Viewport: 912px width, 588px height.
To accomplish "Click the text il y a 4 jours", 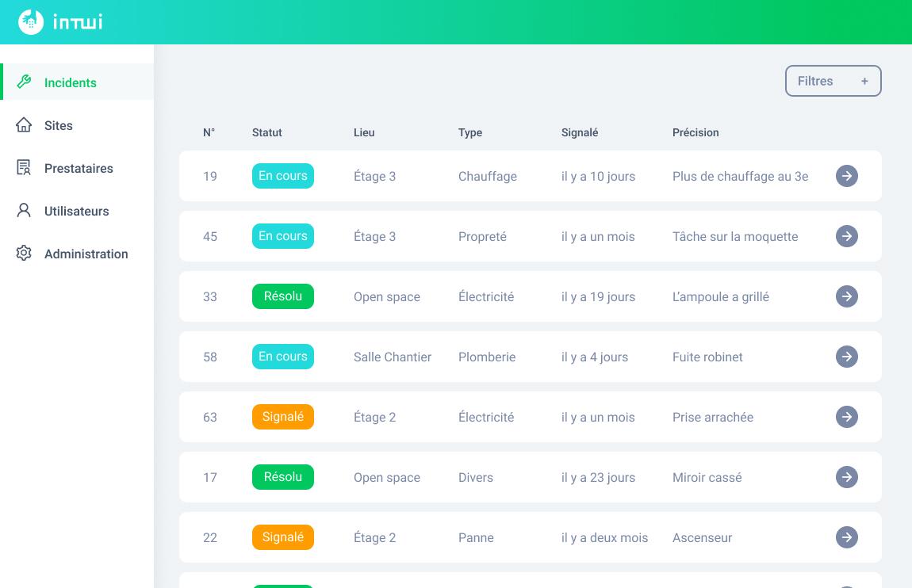I will 595,357.
